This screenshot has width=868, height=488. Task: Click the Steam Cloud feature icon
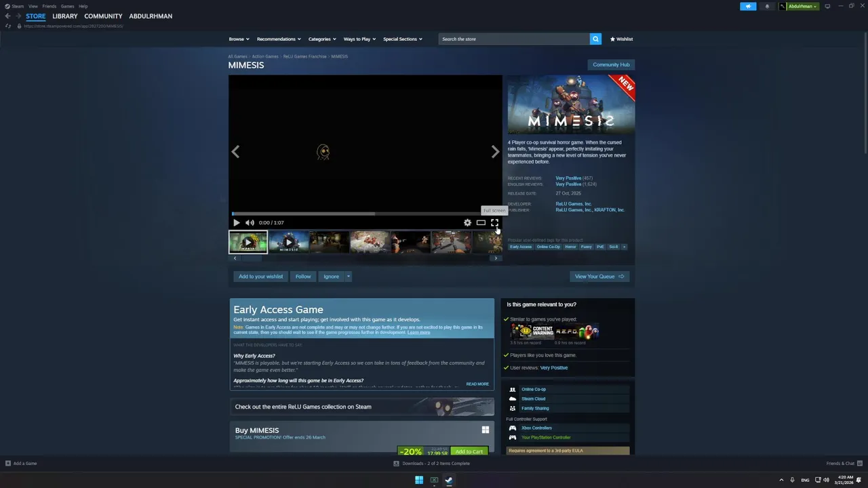pyautogui.click(x=512, y=399)
